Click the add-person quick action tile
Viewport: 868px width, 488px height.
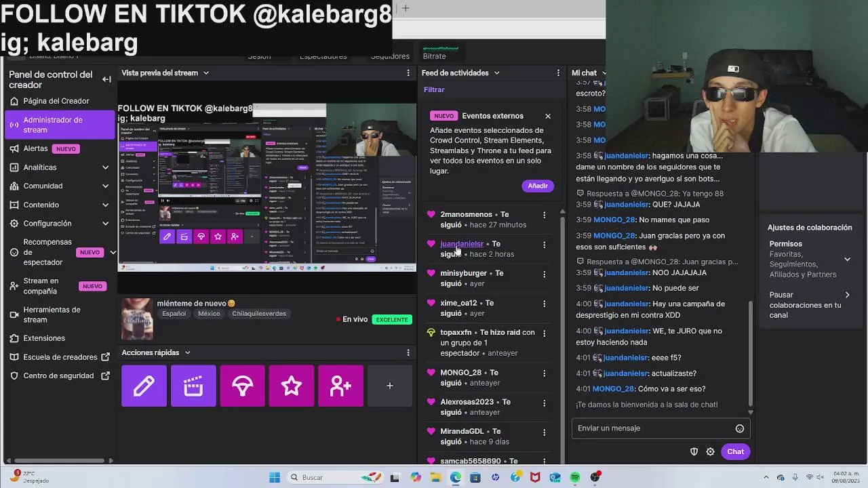340,386
